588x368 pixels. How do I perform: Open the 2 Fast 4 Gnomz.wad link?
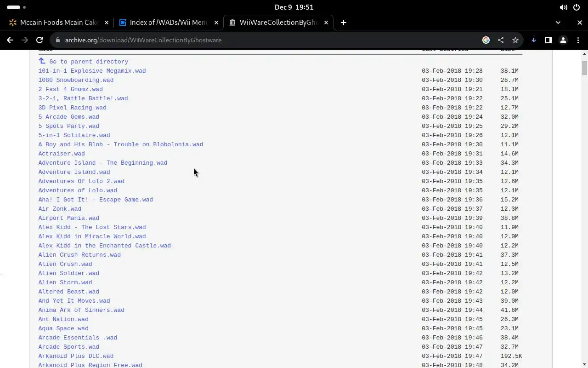pos(71,89)
